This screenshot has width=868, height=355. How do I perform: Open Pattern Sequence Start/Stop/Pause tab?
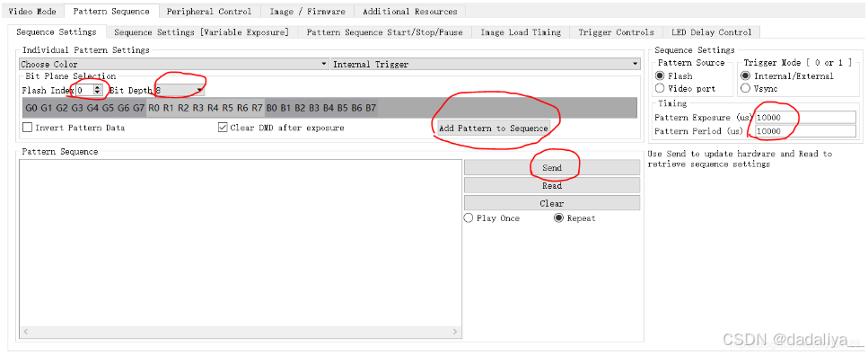pyautogui.click(x=385, y=32)
